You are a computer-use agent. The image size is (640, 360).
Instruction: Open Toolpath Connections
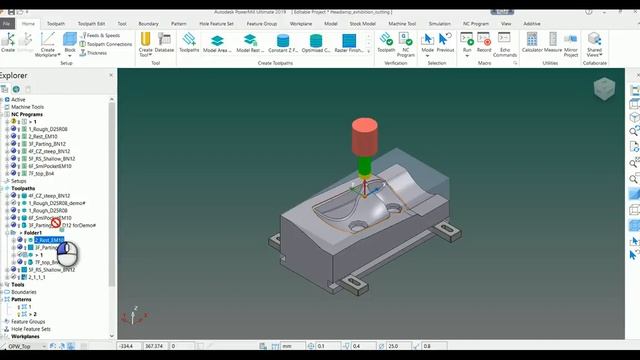[106, 44]
